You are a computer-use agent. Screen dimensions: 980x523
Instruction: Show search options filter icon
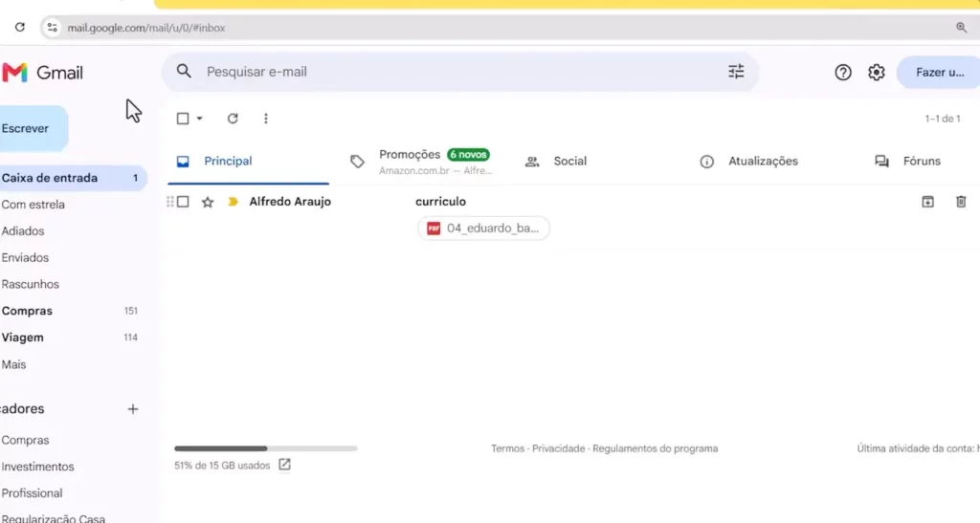coord(736,72)
